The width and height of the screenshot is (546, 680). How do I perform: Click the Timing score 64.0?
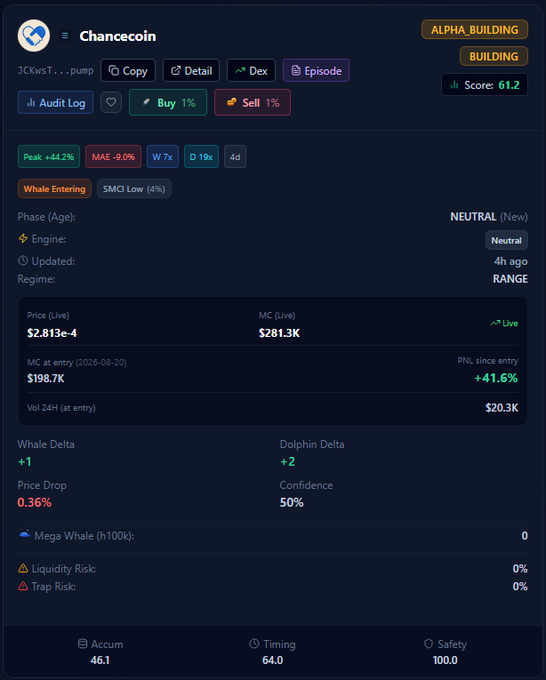tap(273, 660)
